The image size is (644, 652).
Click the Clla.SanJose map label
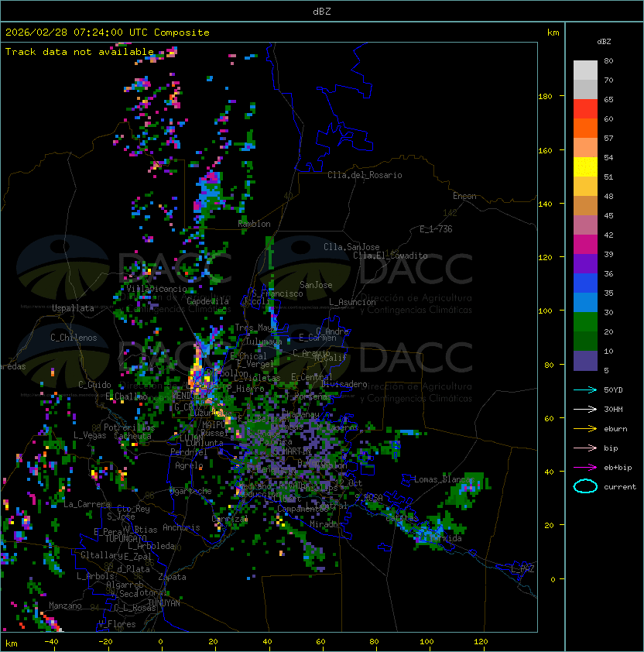pyautogui.click(x=351, y=247)
